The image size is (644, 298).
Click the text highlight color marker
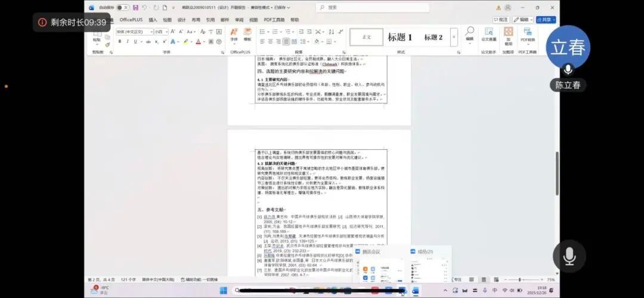point(186,41)
